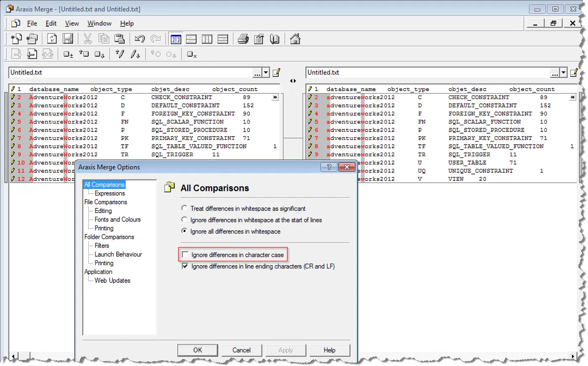Jump to next bookmark icon
This screenshot has width=588, height=366.
click(x=100, y=54)
